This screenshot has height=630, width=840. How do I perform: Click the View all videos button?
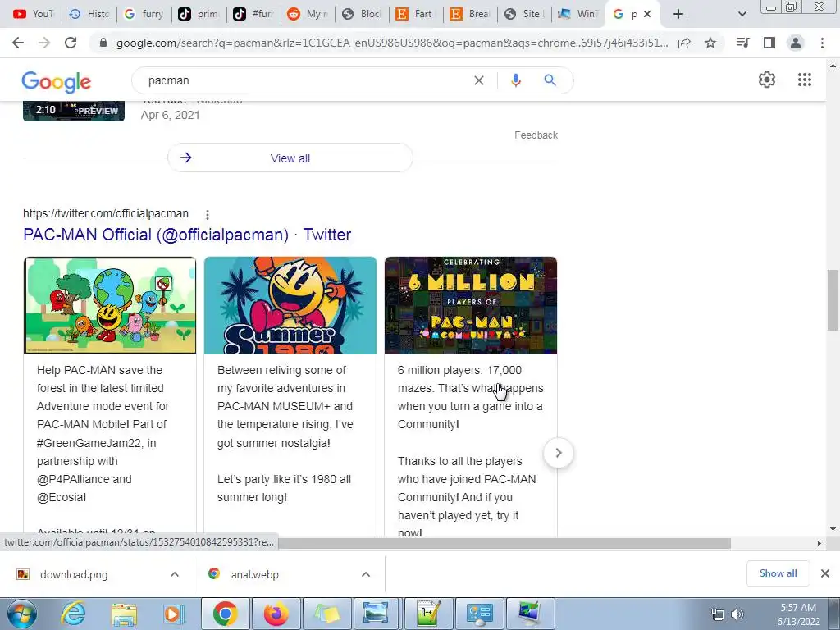tap(290, 158)
